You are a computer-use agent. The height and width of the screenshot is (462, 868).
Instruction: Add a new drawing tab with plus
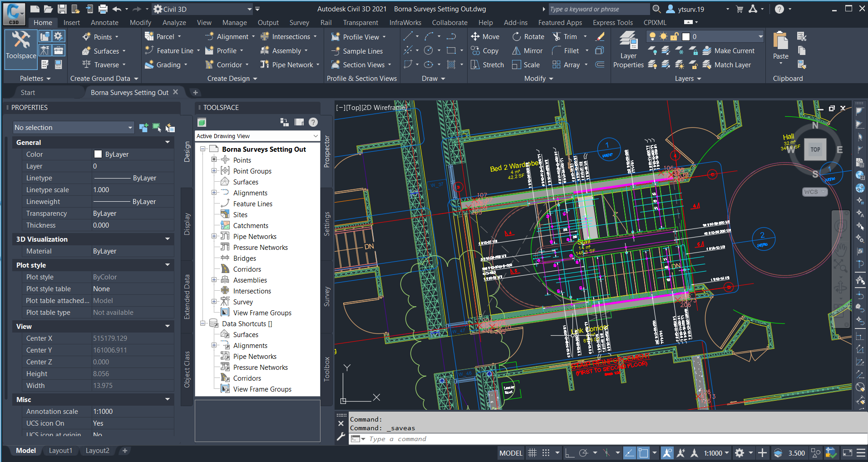pos(195,93)
